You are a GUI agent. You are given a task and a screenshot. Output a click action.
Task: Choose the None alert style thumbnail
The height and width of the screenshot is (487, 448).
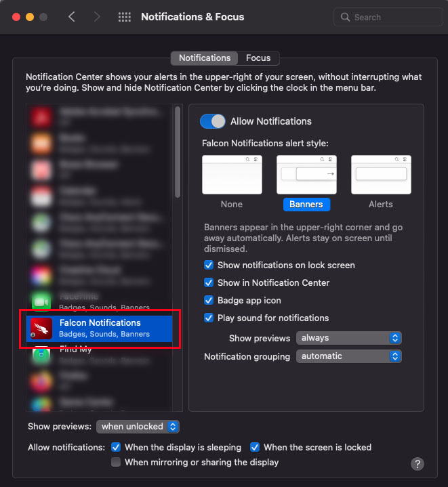tap(232, 175)
